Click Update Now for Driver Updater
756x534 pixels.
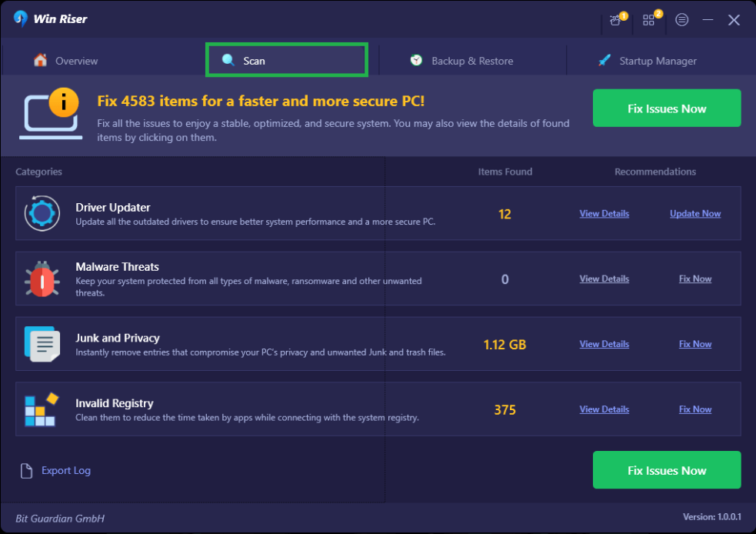click(695, 214)
